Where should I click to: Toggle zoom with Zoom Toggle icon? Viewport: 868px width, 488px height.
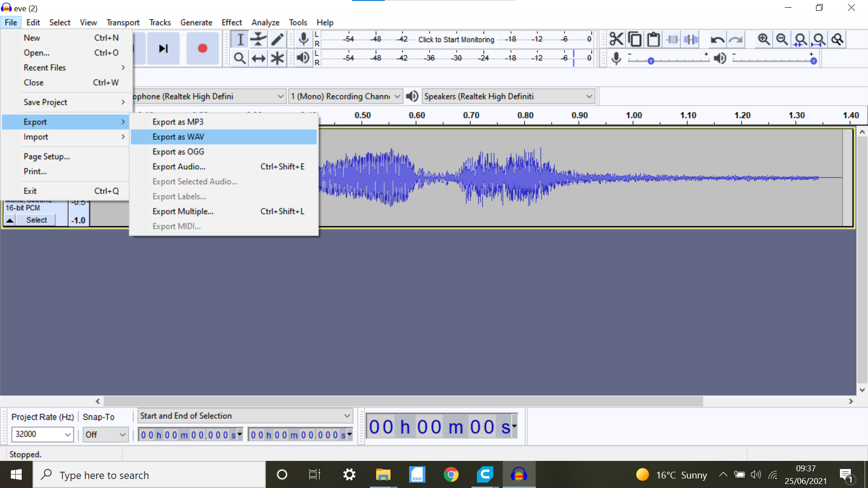837,39
